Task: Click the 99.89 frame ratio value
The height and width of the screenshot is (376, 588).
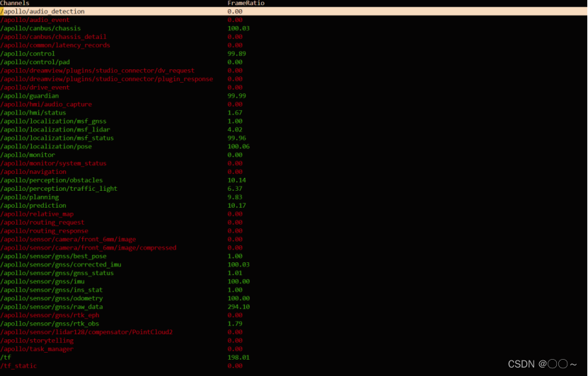Action: coord(236,54)
